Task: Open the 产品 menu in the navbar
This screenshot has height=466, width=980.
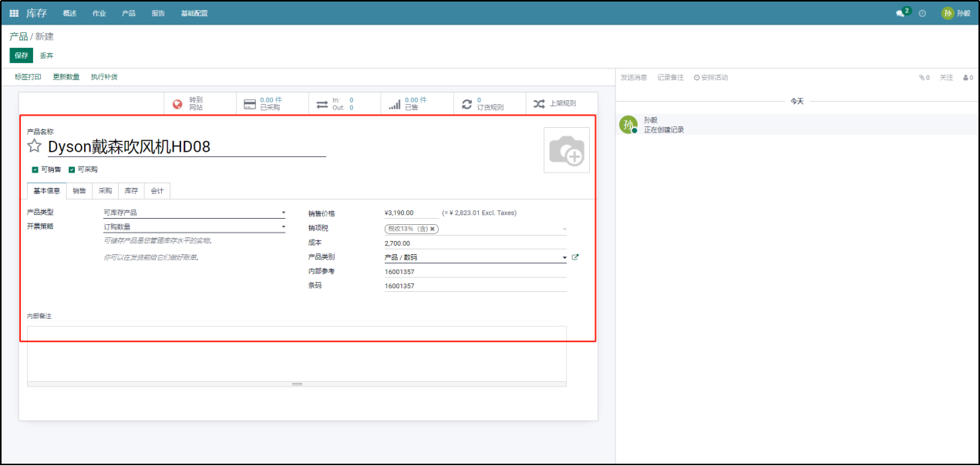Action: click(129, 14)
